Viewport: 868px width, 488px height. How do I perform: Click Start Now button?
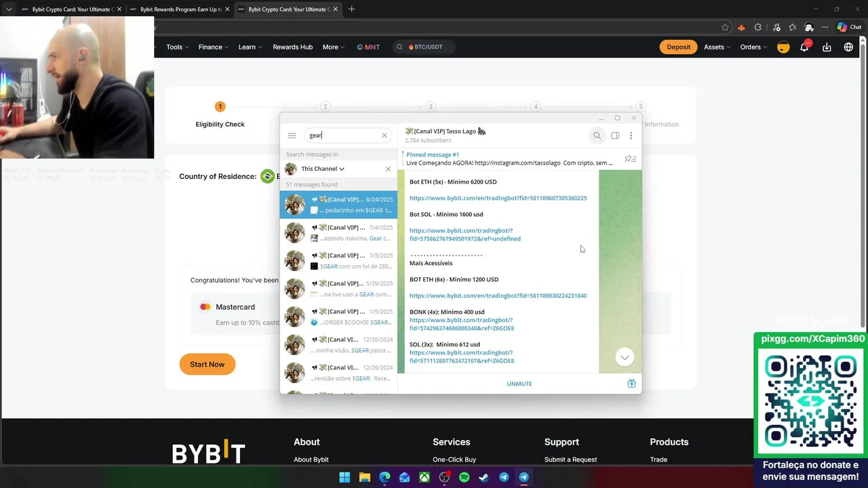(x=207, y=364)
